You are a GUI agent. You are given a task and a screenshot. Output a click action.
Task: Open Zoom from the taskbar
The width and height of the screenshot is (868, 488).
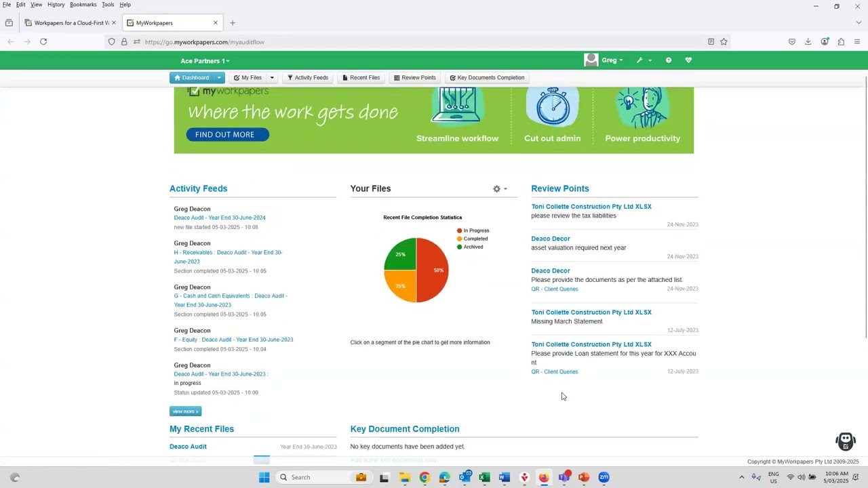604,477
